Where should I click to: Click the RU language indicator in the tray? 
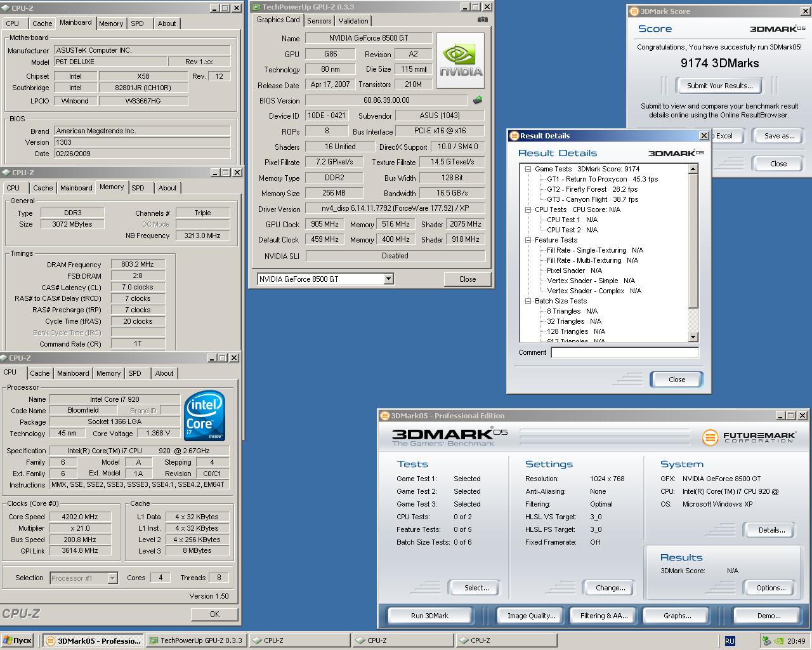click(x=730, y=641)
